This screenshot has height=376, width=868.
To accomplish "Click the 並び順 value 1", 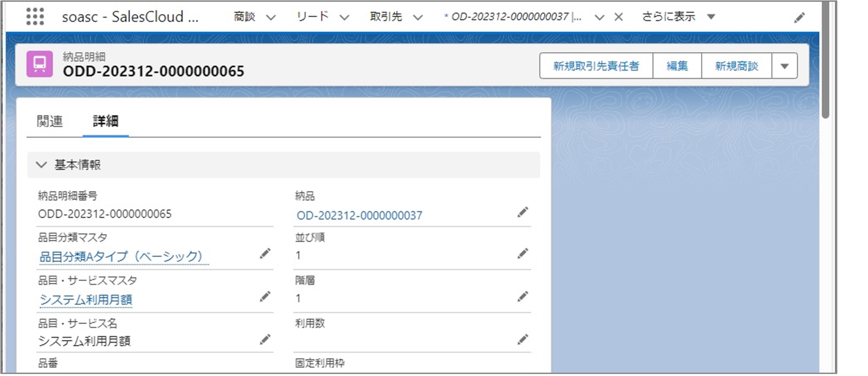I will 298,256.
